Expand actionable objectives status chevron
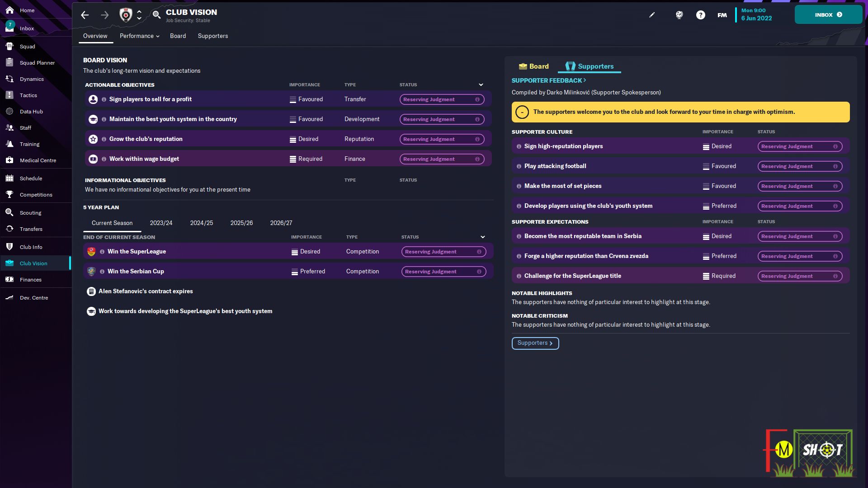 pyautogui.click(x=481, y=85)
